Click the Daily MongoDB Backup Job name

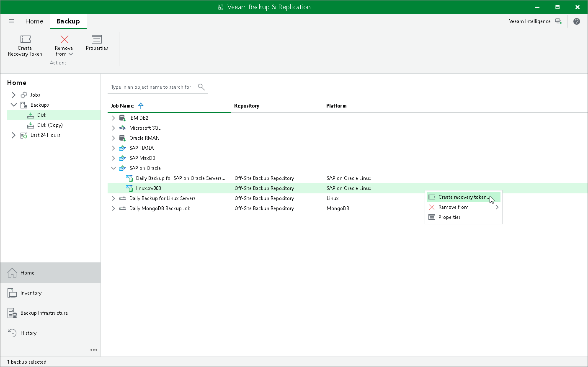pyautogui.click(x=160, y=208)
